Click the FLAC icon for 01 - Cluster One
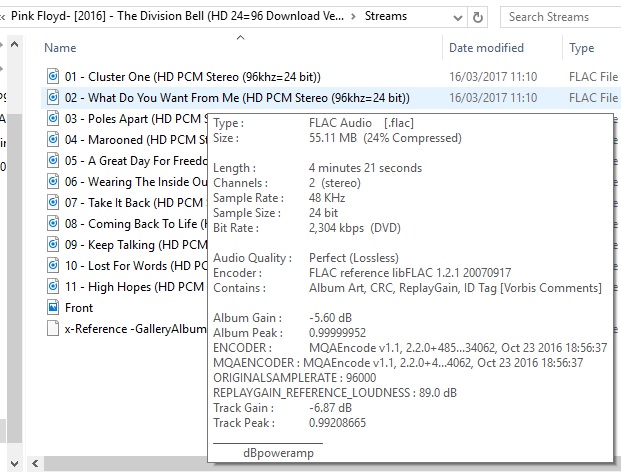Viewport: 621px width, 473px height. click(53, 76)
